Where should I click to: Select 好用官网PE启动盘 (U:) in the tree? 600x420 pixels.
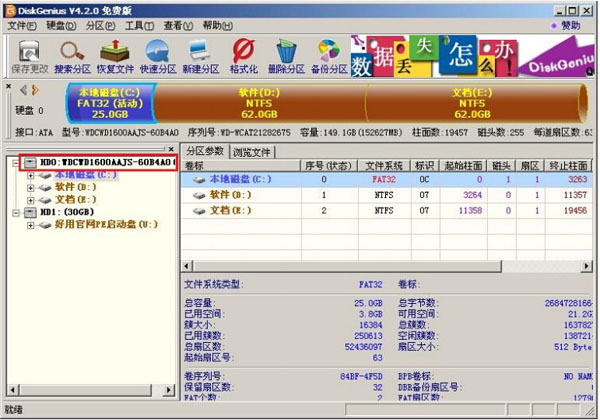click(x=106, y=224)
